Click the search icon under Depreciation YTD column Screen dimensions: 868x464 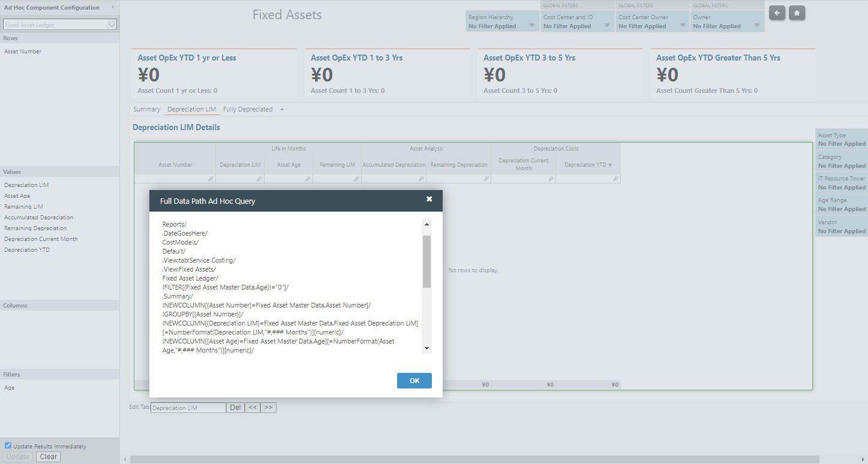pyautogui.click(x=615, y=179)
